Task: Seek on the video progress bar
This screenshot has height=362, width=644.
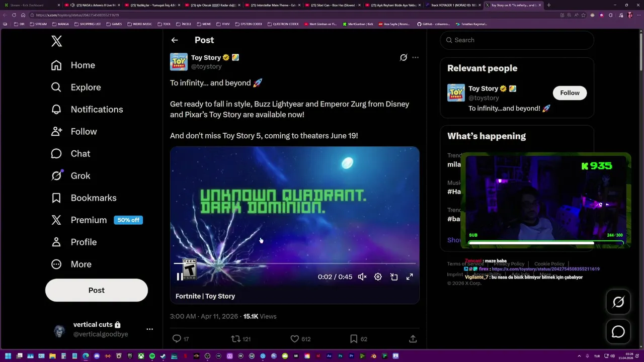Action: coord(295,263)
